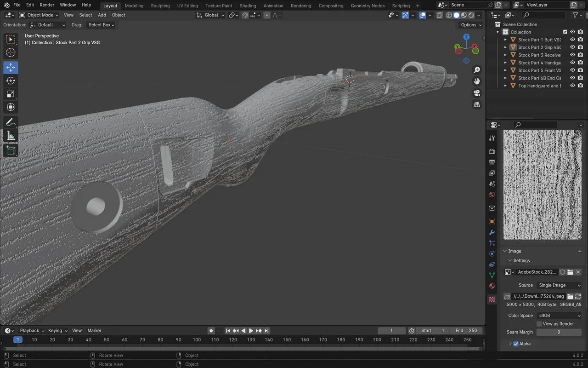Open the Render menu in the top bar
Screen dimensions: 588x368
[46, 5]
